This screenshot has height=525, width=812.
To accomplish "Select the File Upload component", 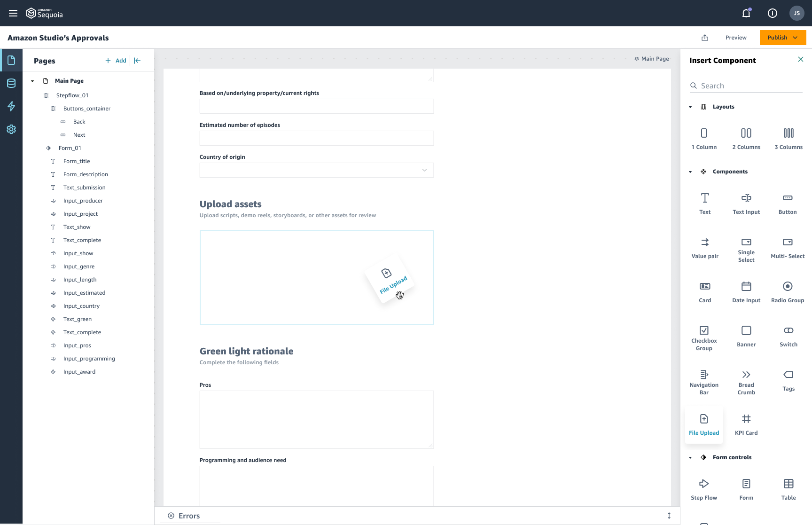I will [703, 423].
